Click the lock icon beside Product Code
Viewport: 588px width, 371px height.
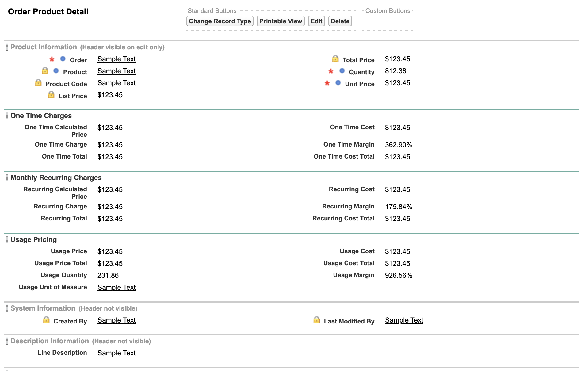(x=38, y=83)
